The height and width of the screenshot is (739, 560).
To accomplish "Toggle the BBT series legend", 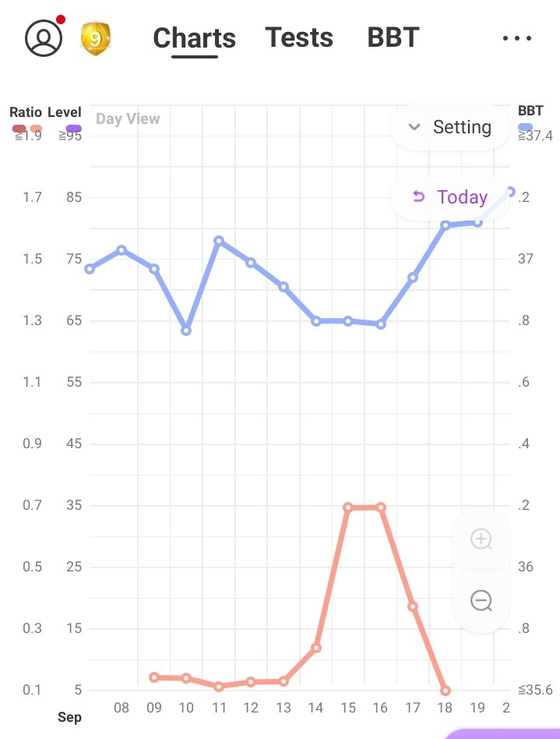I will [530, 111].
